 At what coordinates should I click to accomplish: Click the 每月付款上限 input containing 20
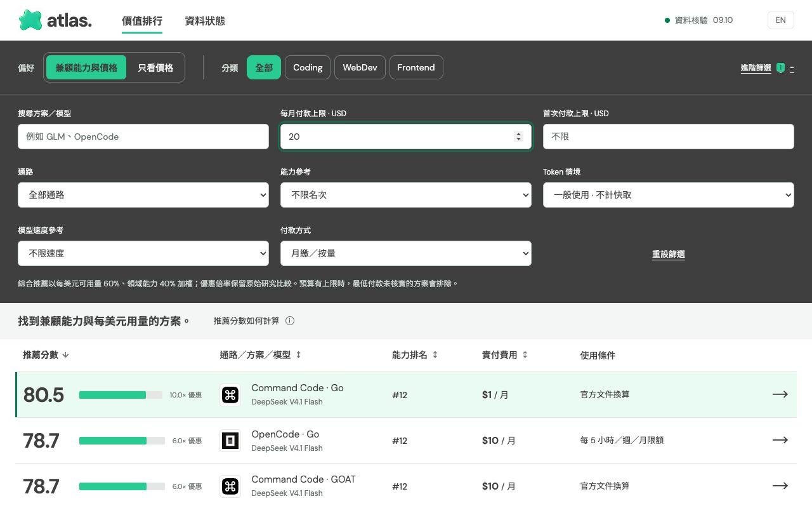pos(406,137)
